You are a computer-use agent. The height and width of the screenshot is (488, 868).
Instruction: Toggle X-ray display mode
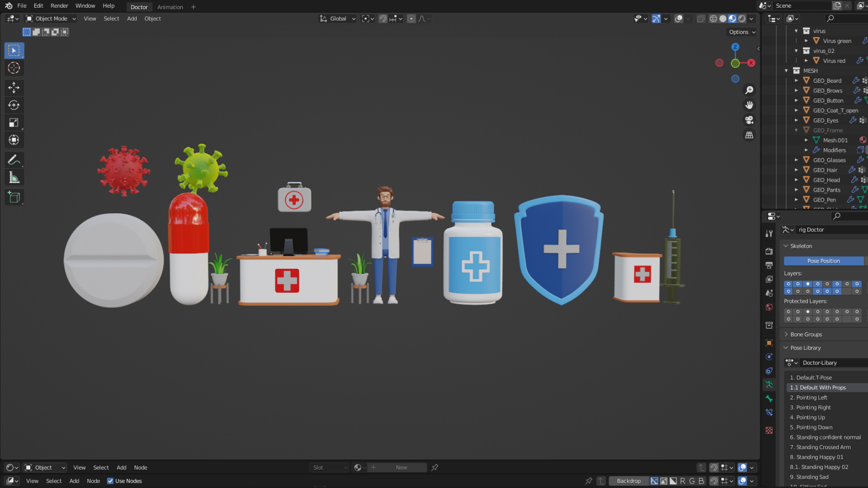click(x=701, y=19)
